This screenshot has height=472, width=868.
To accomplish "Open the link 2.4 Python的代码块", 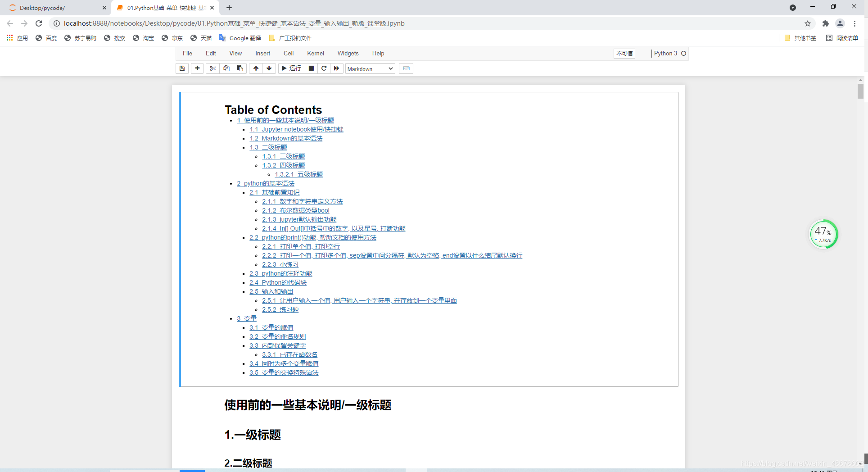I will pyautogui.click(x=278, y=282).
